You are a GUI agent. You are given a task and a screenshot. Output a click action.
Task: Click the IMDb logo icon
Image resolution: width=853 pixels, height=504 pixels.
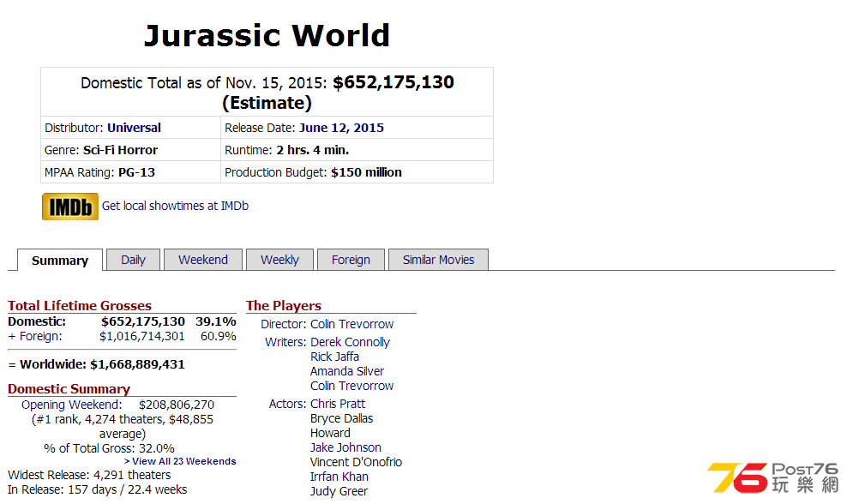coord(70,207)
